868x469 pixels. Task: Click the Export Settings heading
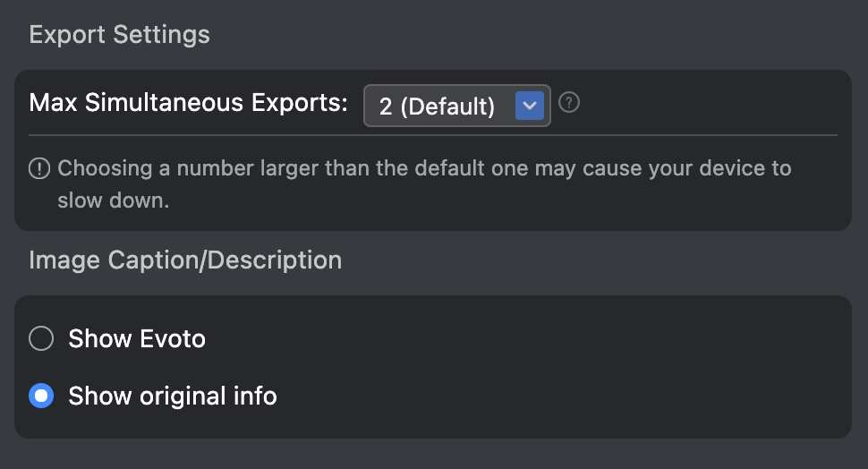tap(119, 35)
